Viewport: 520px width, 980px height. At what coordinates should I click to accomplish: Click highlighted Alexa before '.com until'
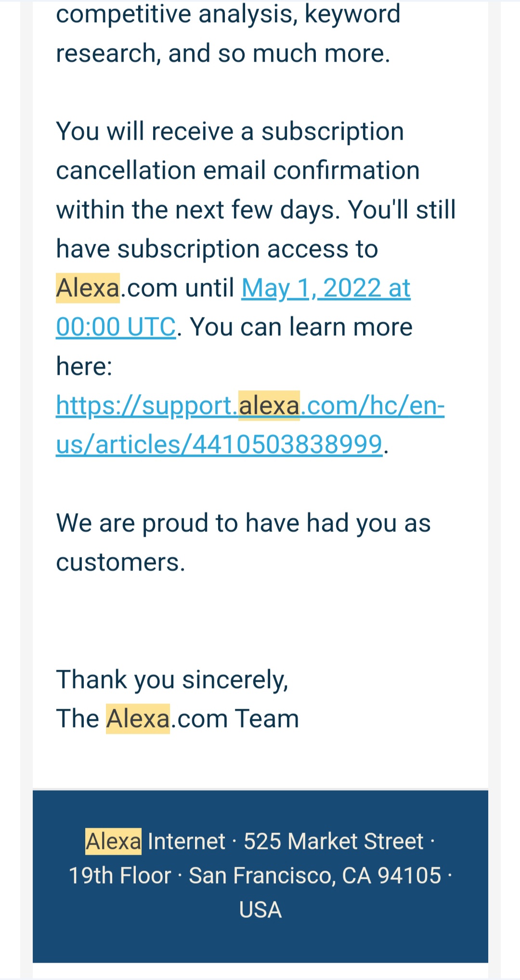click(88, 289)
